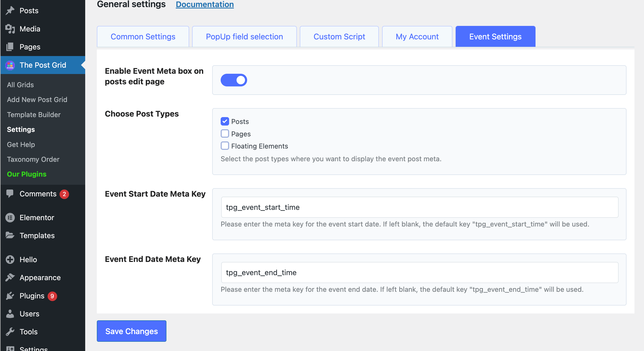Switch to My Account tab
This screenshot has width=644, height=351.
(417, 36)
